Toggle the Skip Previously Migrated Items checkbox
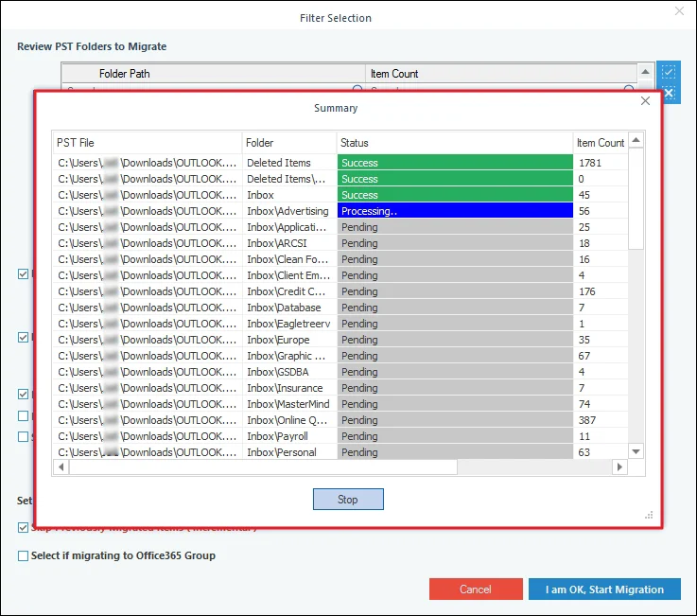Image resolution: width=697 pixels, height=616 pixels. click(x=23, y=527)
